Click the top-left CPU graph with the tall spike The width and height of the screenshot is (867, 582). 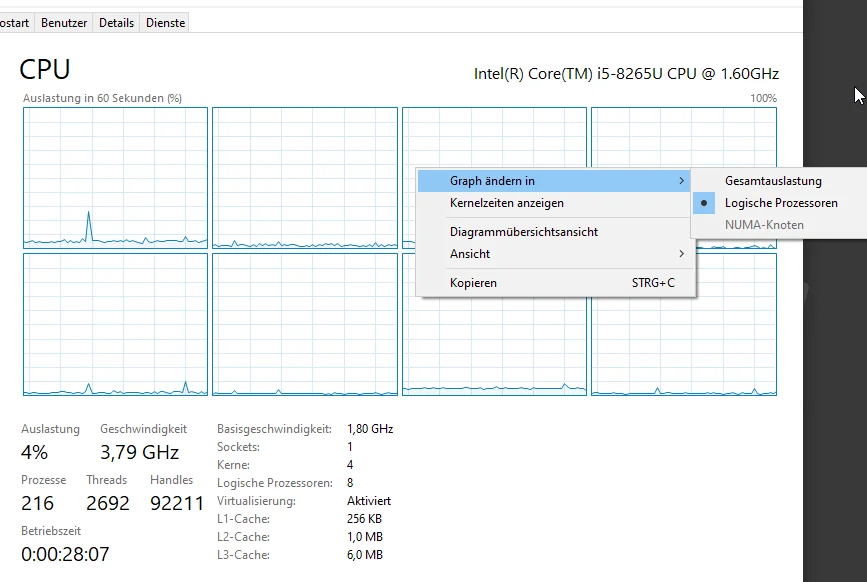click(116, 178)
